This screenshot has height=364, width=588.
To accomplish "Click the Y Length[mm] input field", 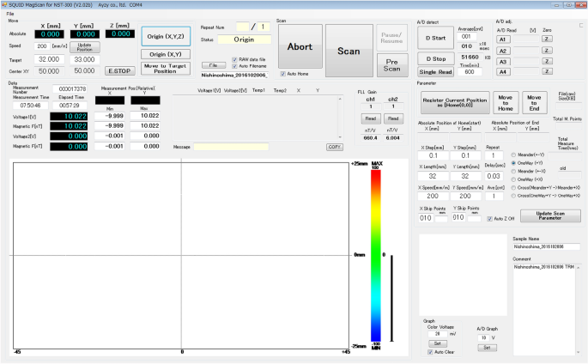I will pos(465,176).
